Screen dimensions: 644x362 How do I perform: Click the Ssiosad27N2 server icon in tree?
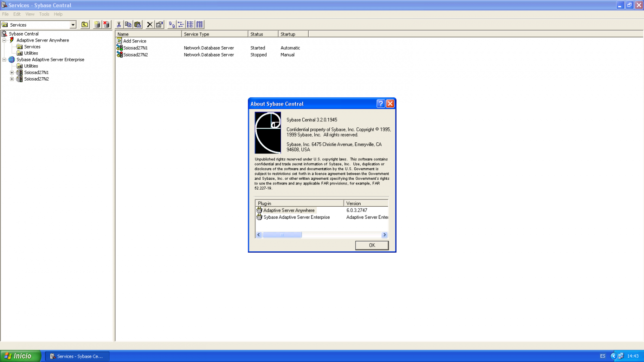tap(19, 78)
